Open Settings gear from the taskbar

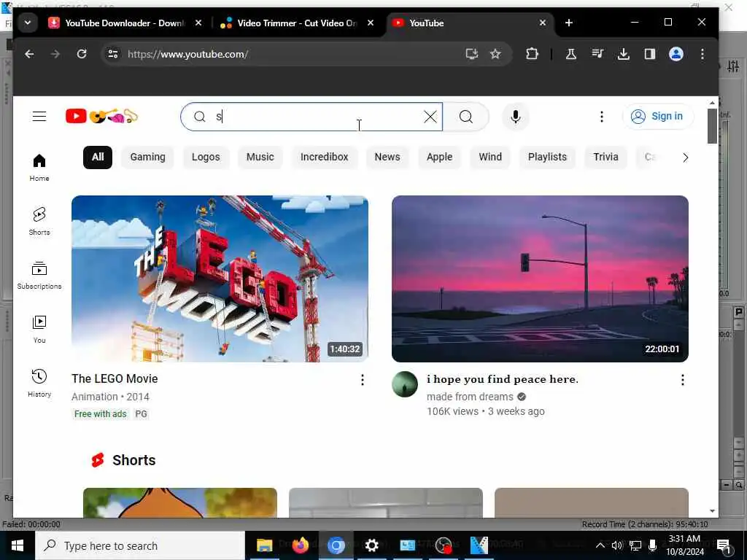pyautogui.click(x=371, y=545)
